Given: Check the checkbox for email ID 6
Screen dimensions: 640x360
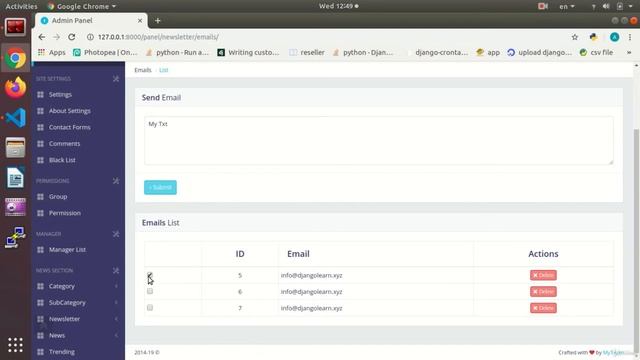Looking at the screenshot, I should tap(150, 291).
